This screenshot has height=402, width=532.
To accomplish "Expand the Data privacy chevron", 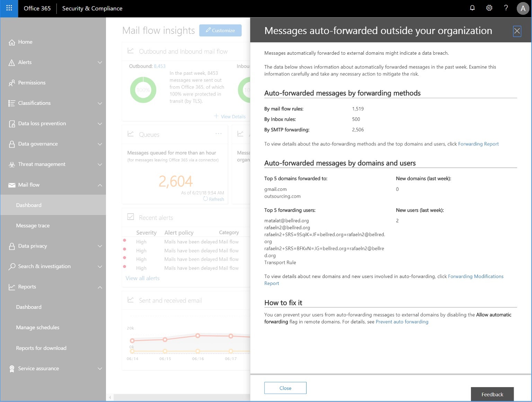I will pyautogui.click(x=100, y=246).
